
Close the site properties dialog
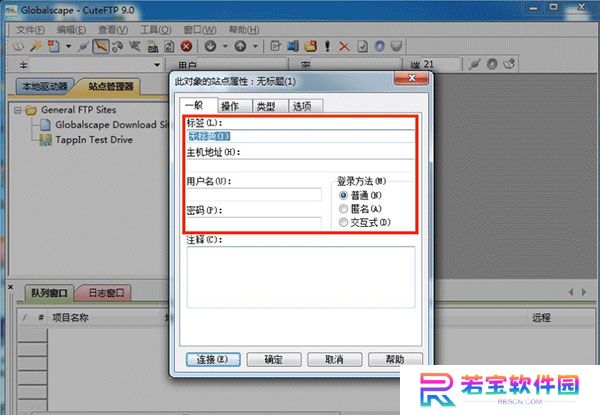(411, 78)
